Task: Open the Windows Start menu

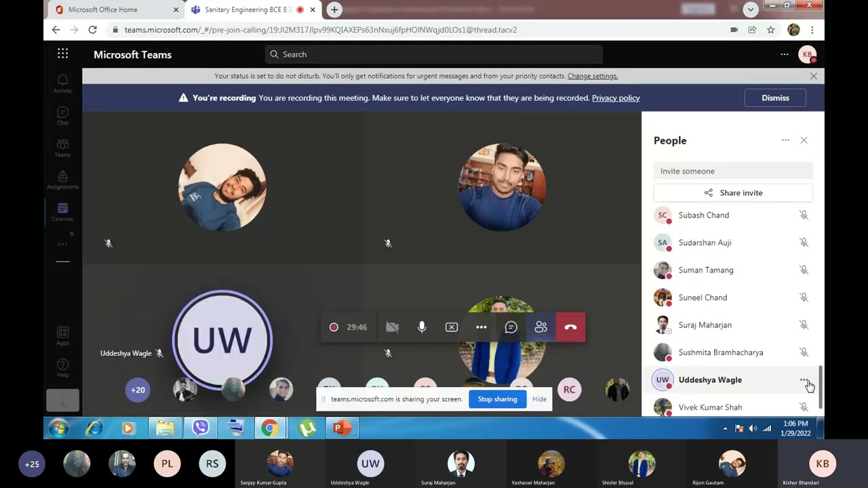Action: click(x=58, y=428)
